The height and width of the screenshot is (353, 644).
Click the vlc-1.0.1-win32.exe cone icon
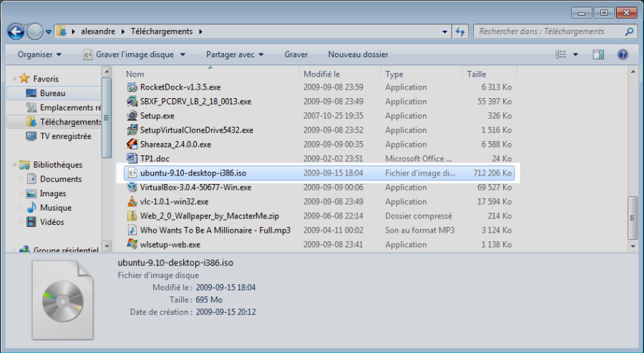[132, 201]
